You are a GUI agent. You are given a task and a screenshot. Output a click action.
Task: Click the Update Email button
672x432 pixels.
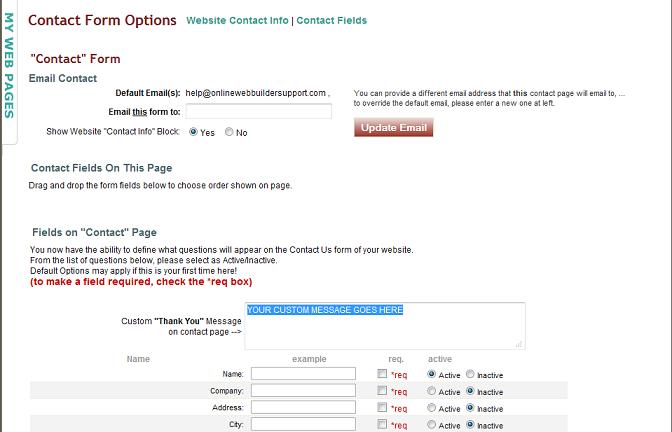tap(393, 128)
